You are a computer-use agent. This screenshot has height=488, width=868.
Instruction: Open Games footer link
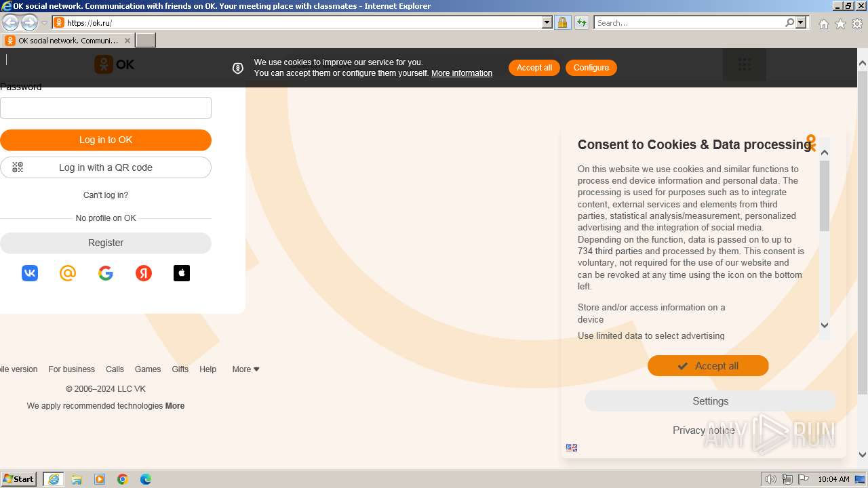click(148, 369)
